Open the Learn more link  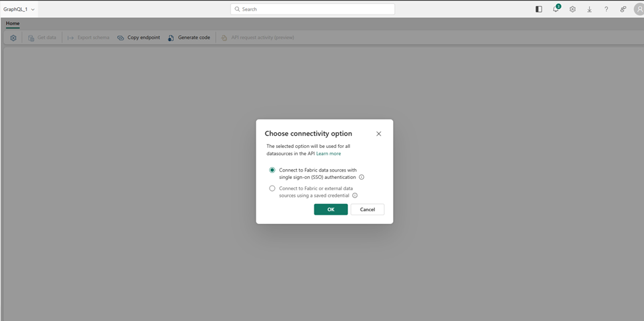[x=328, y=154]
